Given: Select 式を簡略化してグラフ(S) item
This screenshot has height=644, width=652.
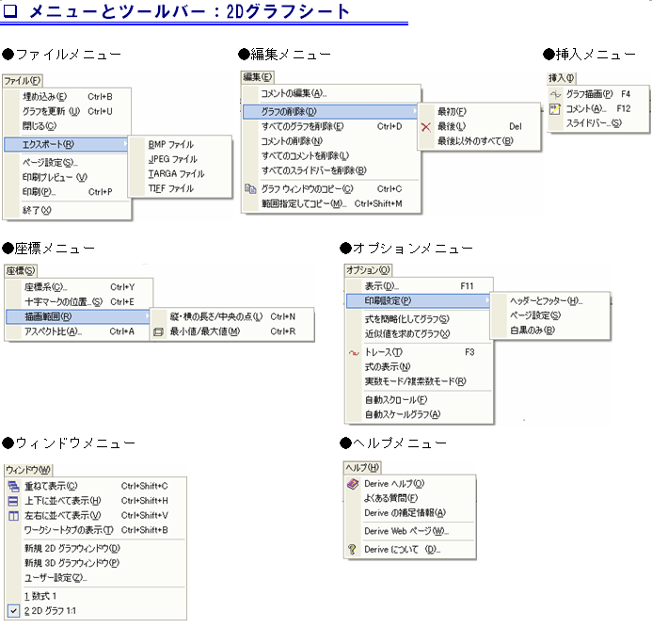Looking at the screenshot, I should point(420,319).
